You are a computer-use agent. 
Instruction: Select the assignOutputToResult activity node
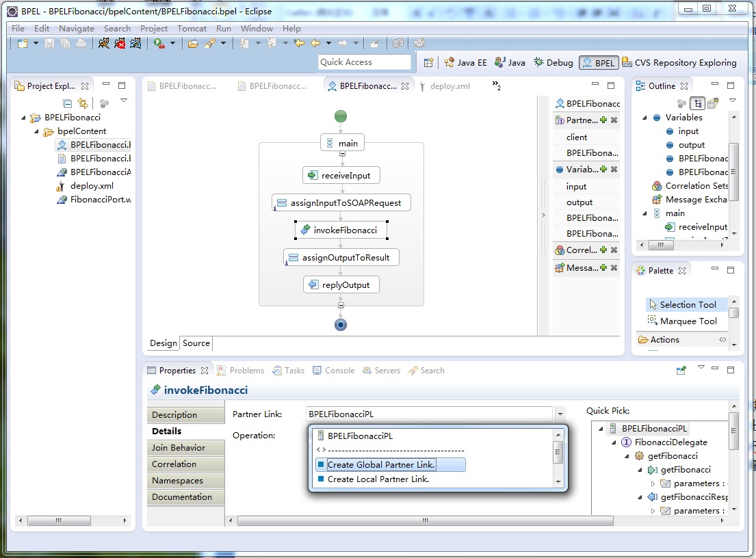pyautogui.click(x=341, y=258)
